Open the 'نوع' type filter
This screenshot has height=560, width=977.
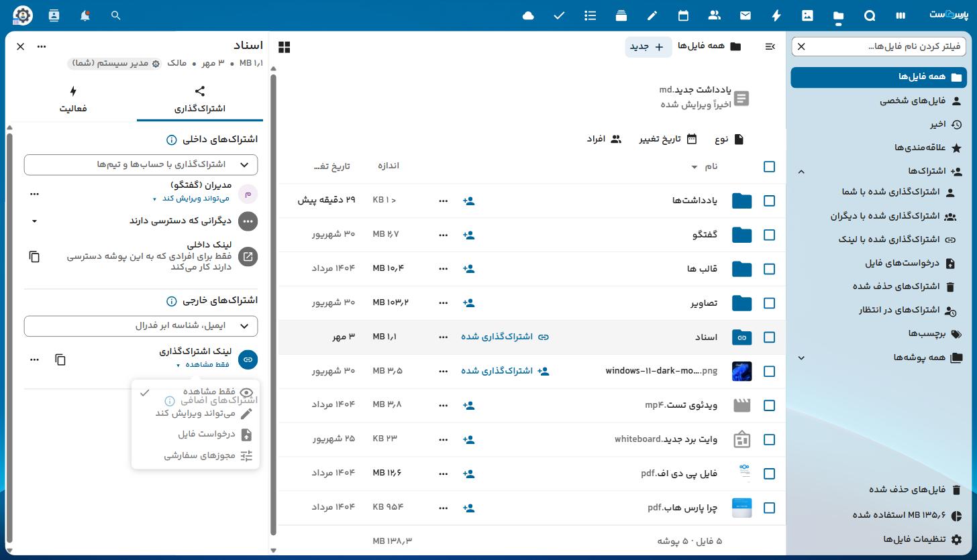pos(729,139)
